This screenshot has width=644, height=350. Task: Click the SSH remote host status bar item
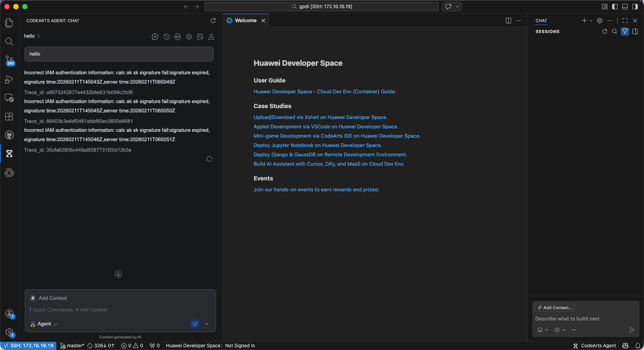(28, 345)
